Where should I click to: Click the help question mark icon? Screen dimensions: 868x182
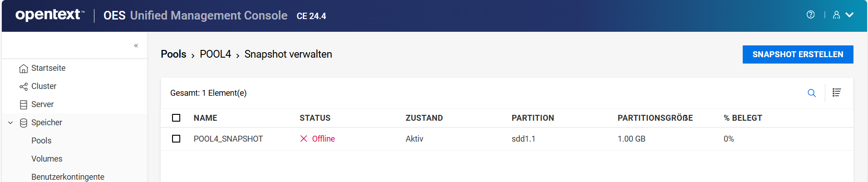click(810, 15)
